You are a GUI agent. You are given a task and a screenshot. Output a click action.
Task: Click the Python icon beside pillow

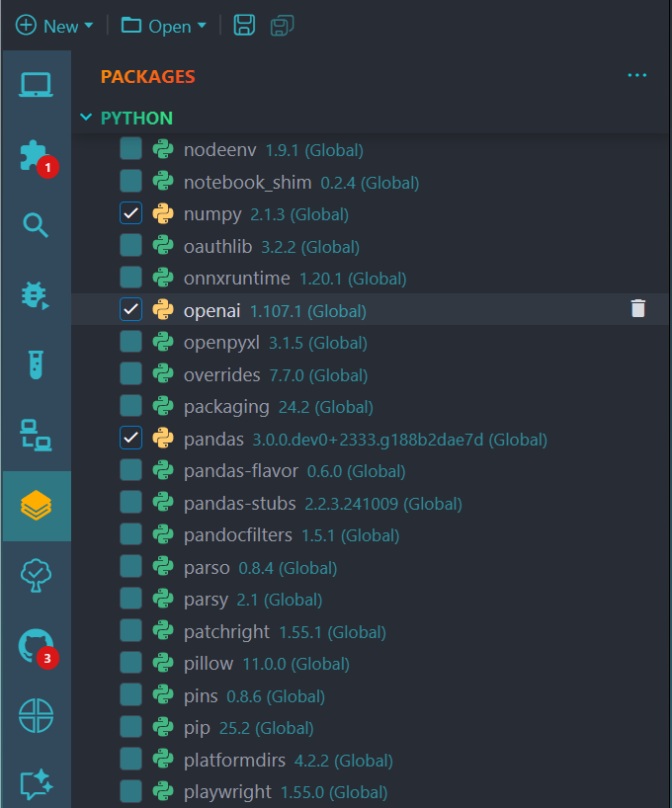pos(163,663)
